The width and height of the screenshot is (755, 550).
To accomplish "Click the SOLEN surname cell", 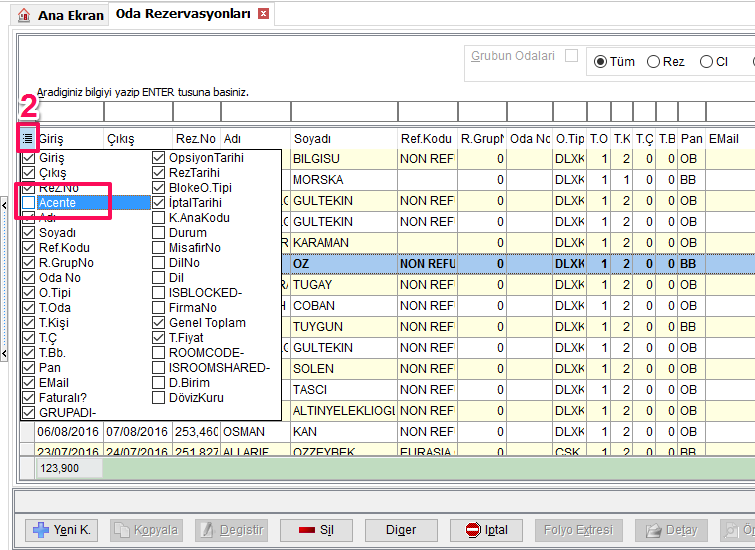I will coord(344,369).
